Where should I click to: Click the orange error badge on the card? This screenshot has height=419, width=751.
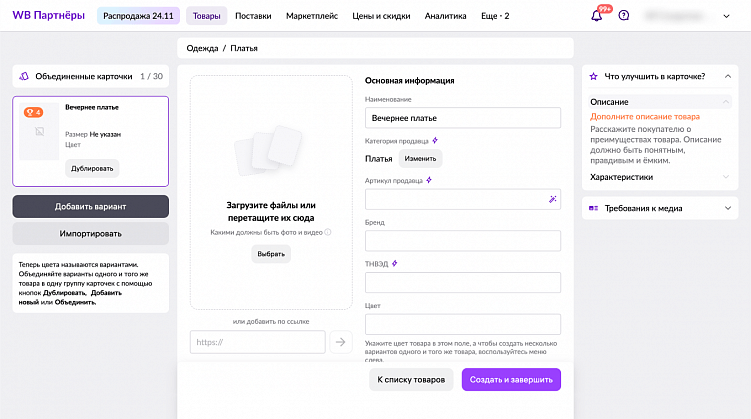tap(34, 113)
